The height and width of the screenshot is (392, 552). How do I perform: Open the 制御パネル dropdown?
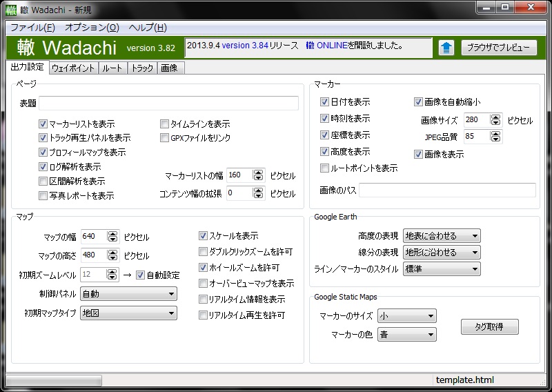pyautogui.click(x=128, y=294)
